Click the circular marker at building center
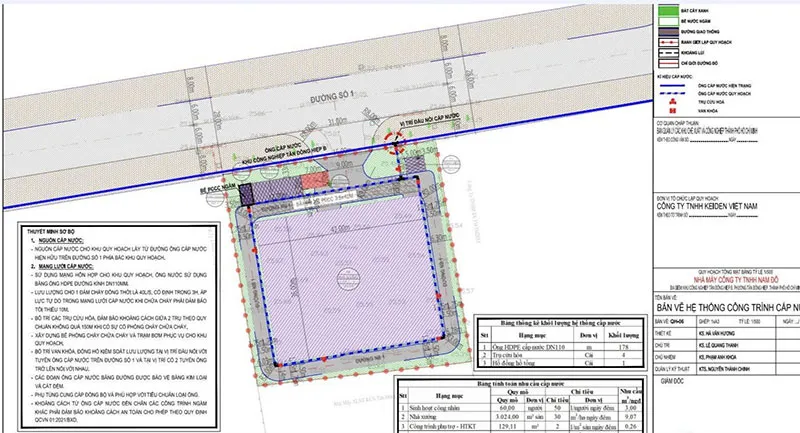Screen dimensions: 800x433 348,279
